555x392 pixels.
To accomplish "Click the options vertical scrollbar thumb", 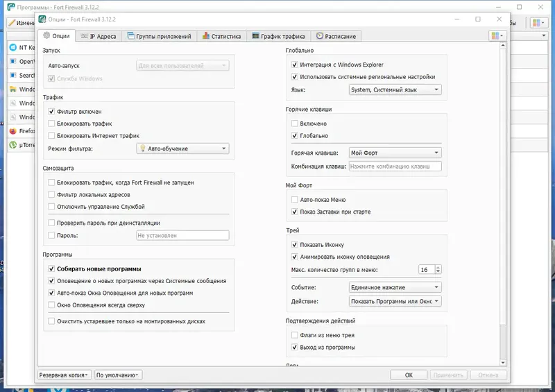I will [x=503, y=187].
